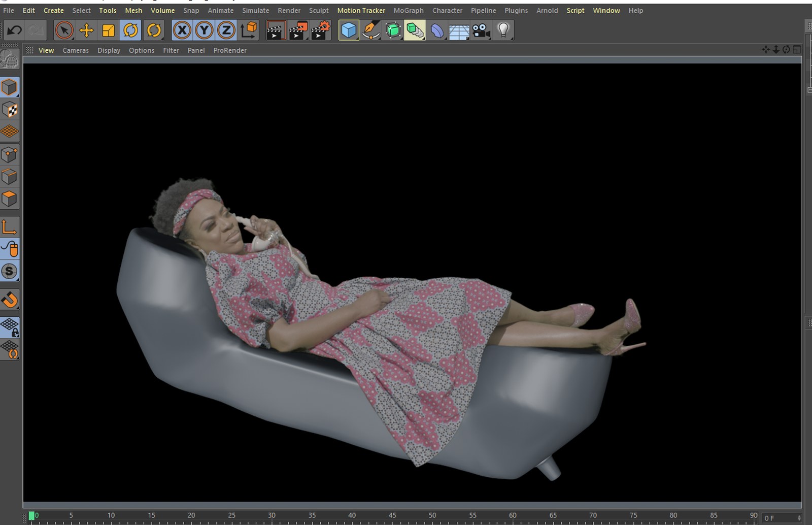This screenshot has width=812, height=525.
Task: Click the viewport zoom camera icon
Action: tap(776, 50)
